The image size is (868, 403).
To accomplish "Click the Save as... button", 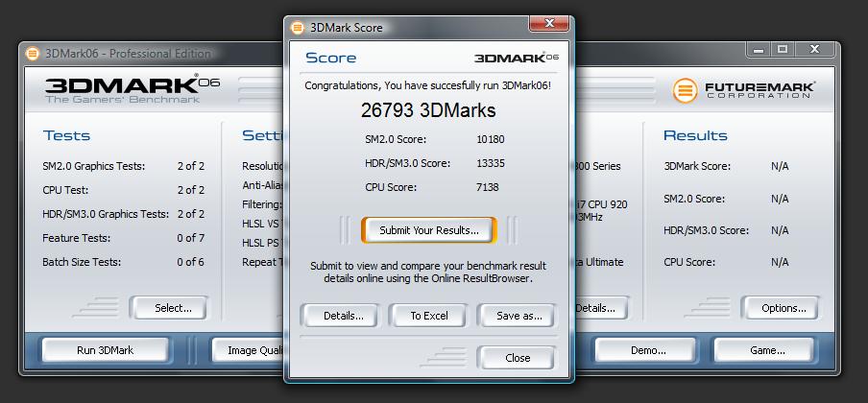I will 518,316.
